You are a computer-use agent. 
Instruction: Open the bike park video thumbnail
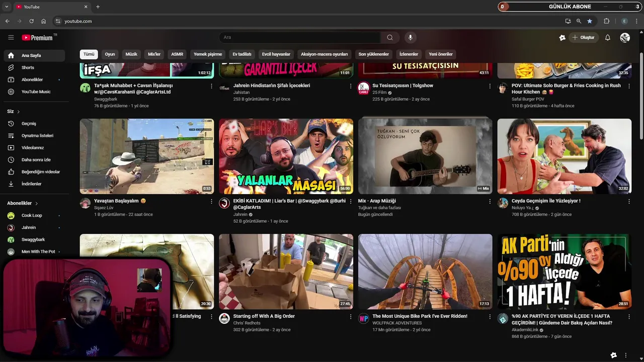(425, 271)
